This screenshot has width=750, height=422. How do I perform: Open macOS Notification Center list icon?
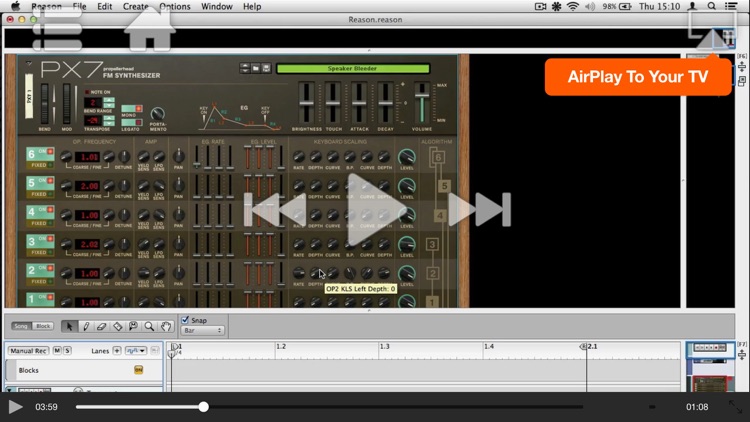tap(731, 6)
